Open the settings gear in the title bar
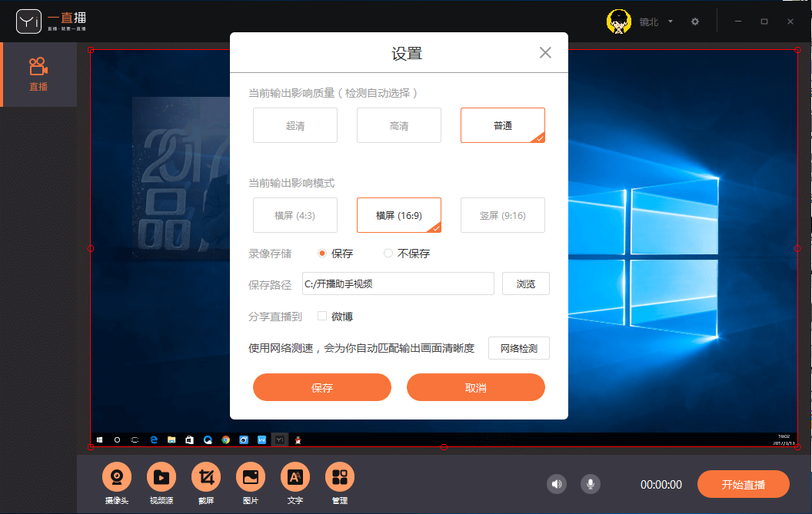 695,22
